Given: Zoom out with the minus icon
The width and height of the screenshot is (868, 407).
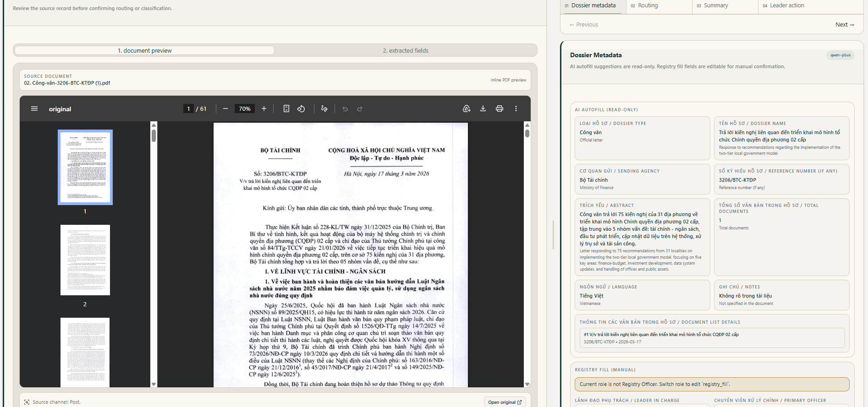Looking at the screenshot, I should 225,109.
